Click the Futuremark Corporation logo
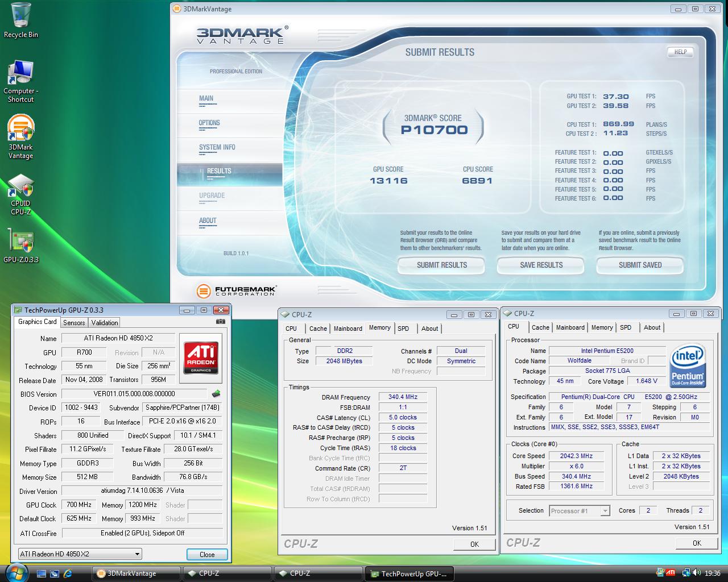Image resolution: width=728 pixels, height=582 pixels. point(237,291)
